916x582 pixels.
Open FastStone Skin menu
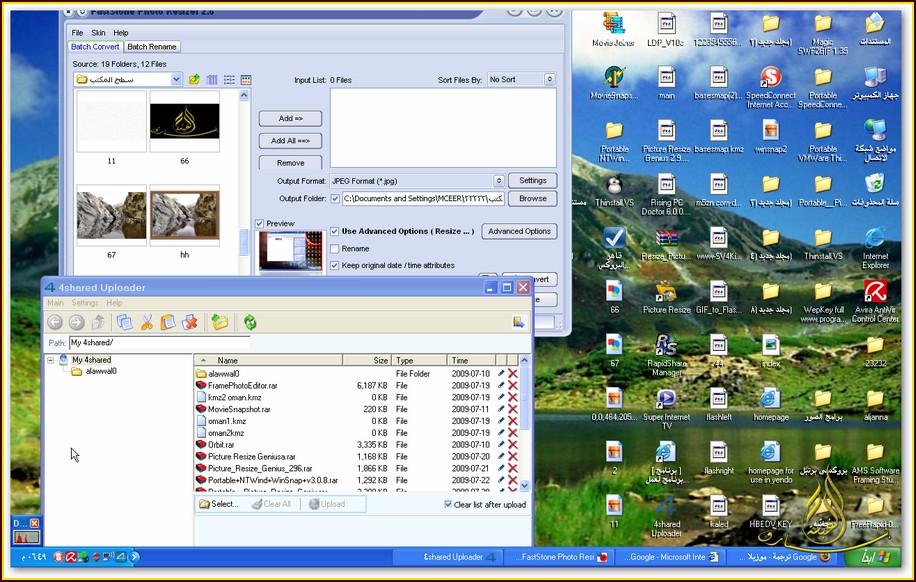tap(98, 33)
